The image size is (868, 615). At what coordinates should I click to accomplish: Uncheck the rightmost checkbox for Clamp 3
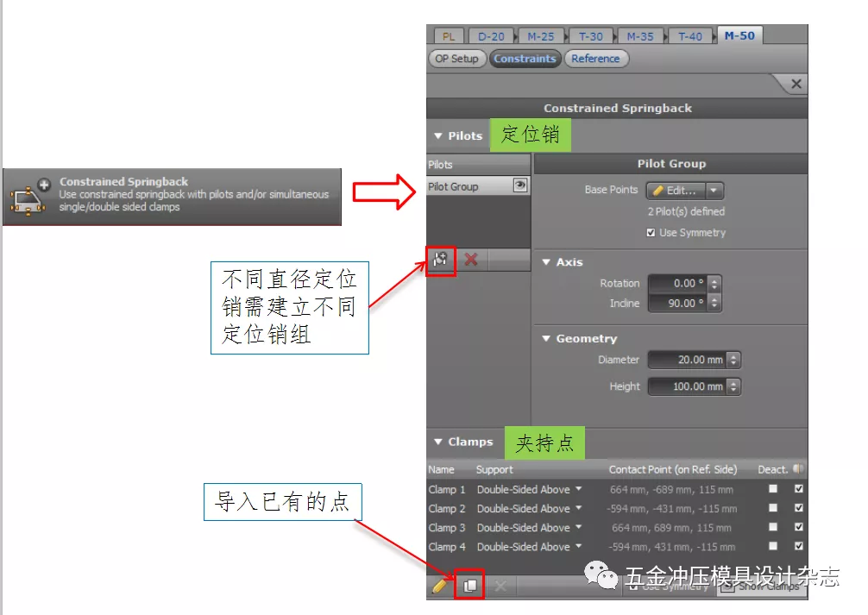pyautogui.click(x=798, y=527)
